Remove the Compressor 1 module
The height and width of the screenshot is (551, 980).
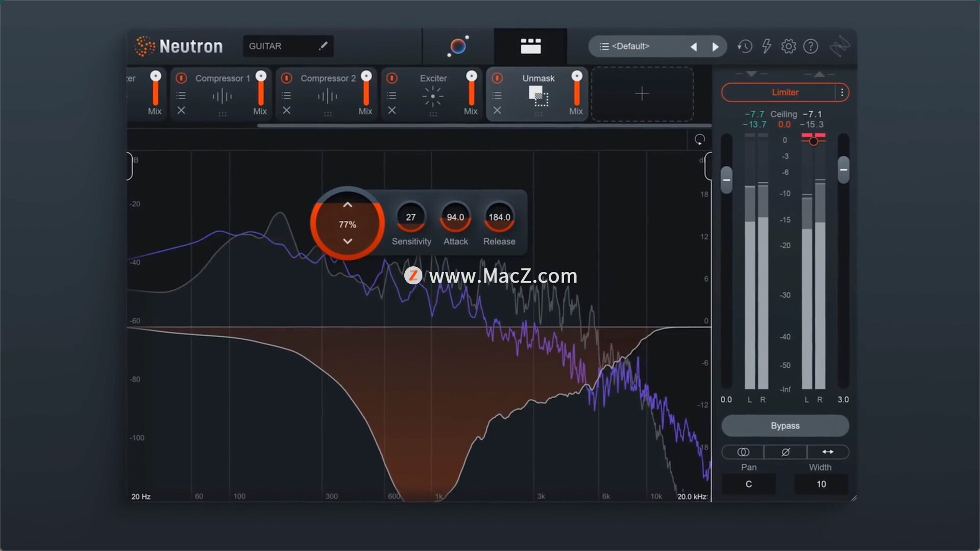(181, 110)
